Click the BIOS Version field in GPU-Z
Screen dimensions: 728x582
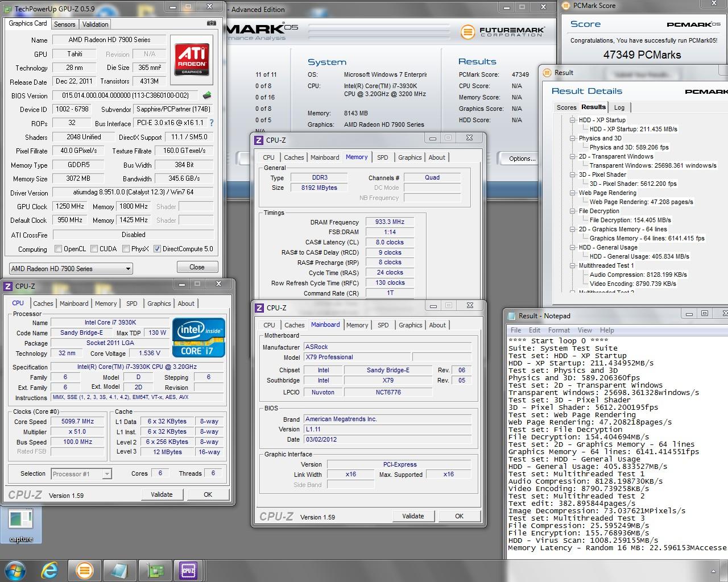click(125, 95)
